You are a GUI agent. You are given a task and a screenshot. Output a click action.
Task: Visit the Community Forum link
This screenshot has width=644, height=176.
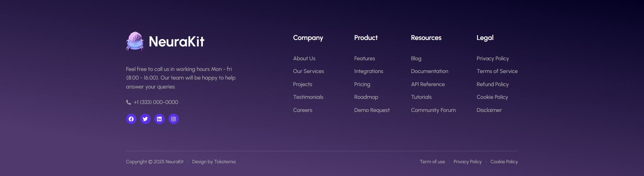click(433, 110)
